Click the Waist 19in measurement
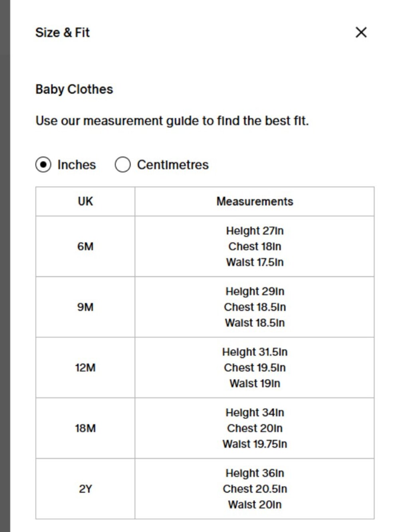Viewport: 399px width, 532px height. [x=255, y=384]
